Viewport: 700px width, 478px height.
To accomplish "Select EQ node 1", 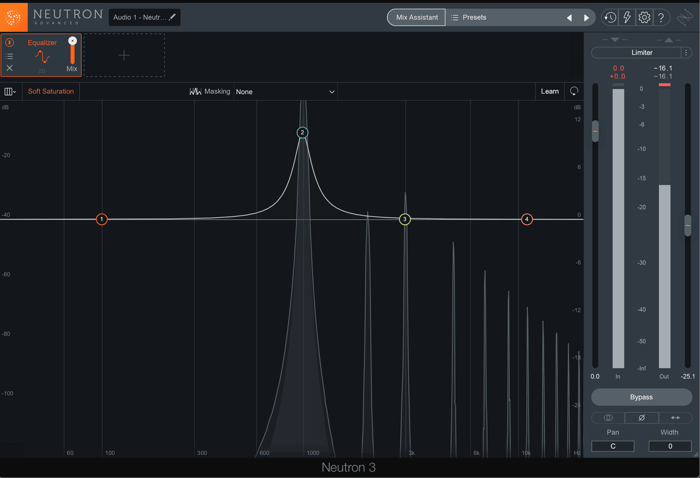I will point(102,219).
